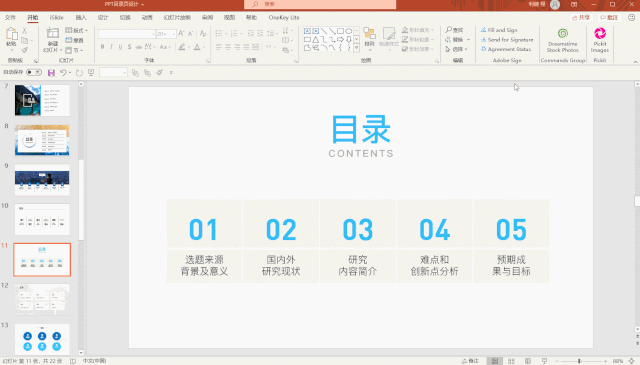Open the iSlide ribbon tab
The image size is (640, 365).
56,18
